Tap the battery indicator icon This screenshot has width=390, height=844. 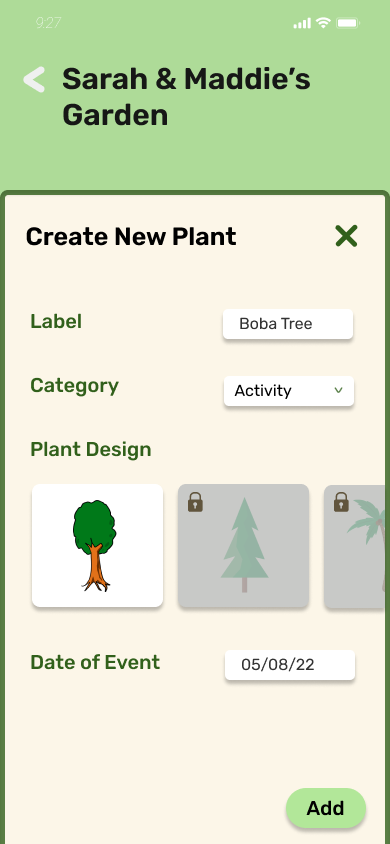pos(348,23)
